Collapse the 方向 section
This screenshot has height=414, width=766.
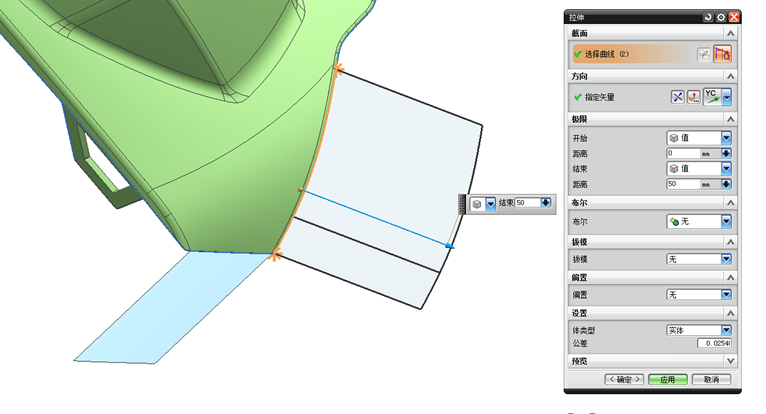(x=730, y=76)
